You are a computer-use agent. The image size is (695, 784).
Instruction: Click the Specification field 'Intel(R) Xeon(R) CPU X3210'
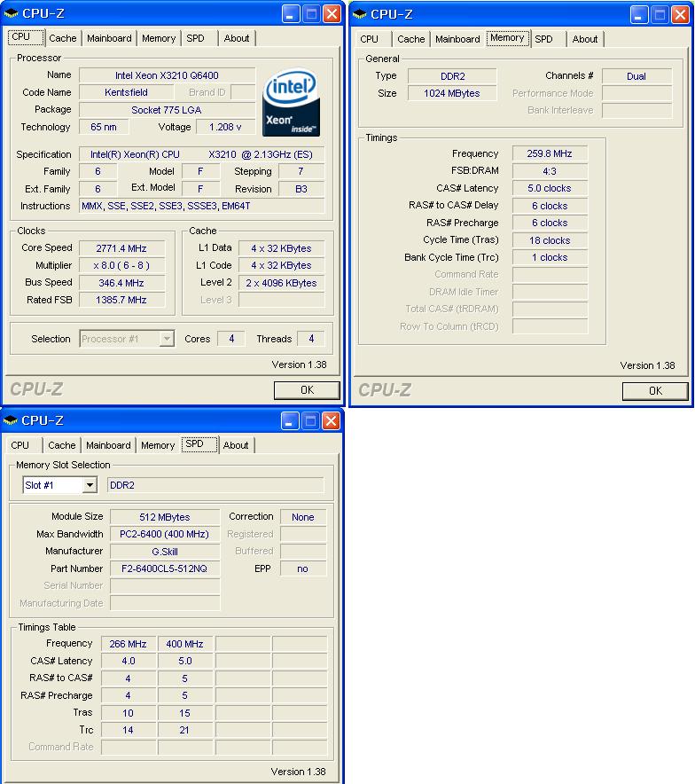click(201, 154)
